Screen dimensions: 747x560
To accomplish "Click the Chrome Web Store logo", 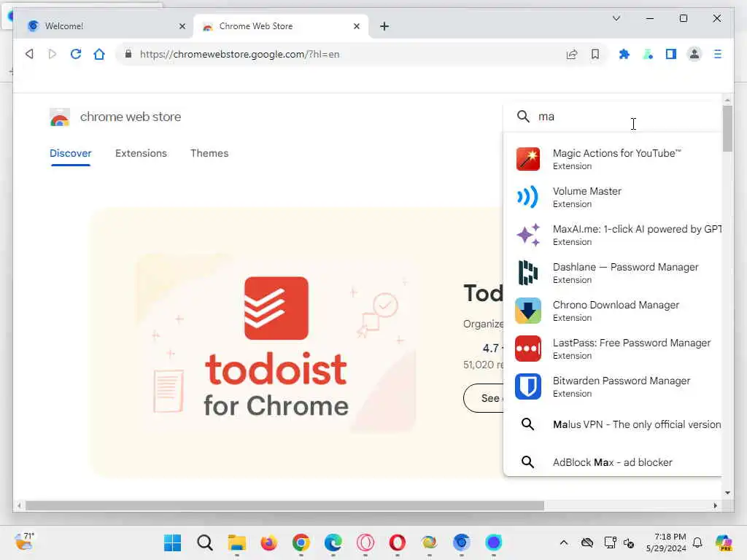I will pos(60,117).
